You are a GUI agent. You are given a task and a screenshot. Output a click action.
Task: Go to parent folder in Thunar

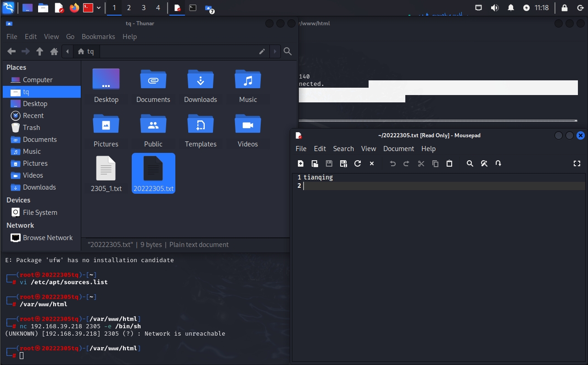(40, 51)
